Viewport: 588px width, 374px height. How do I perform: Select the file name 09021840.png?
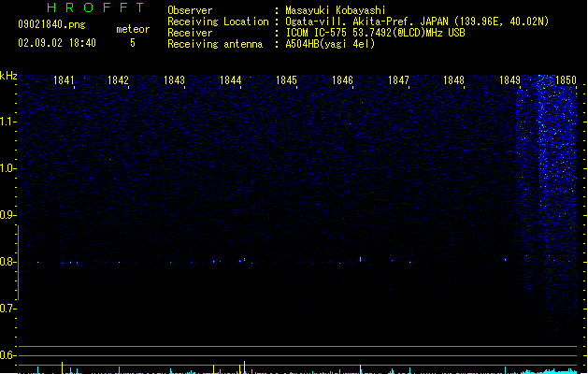coord(51,24)
